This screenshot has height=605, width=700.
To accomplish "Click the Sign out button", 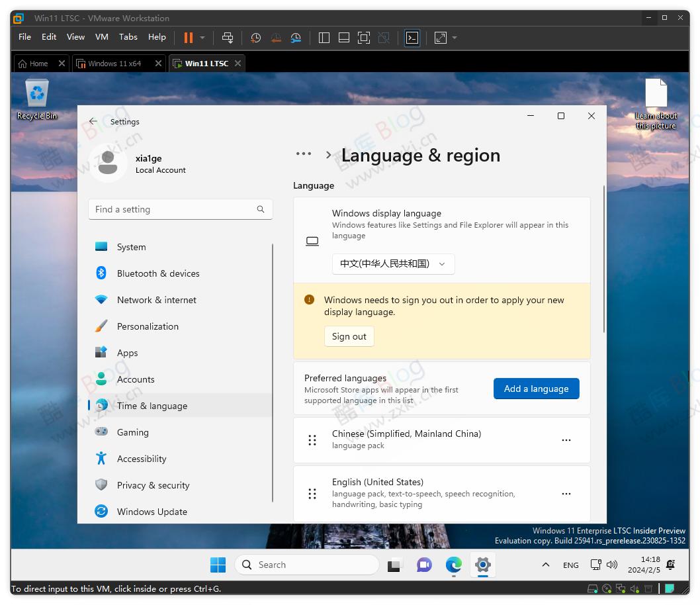I will 349,336.
